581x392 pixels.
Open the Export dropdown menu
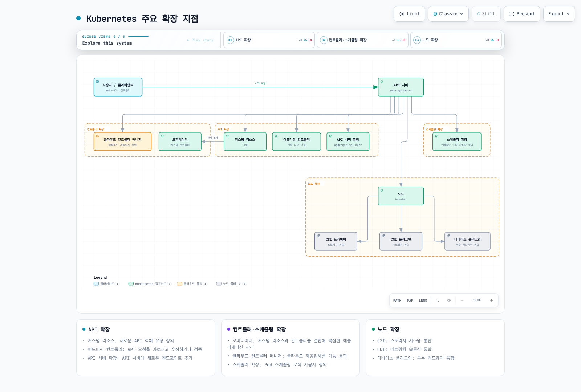click(x=559, y=14)
